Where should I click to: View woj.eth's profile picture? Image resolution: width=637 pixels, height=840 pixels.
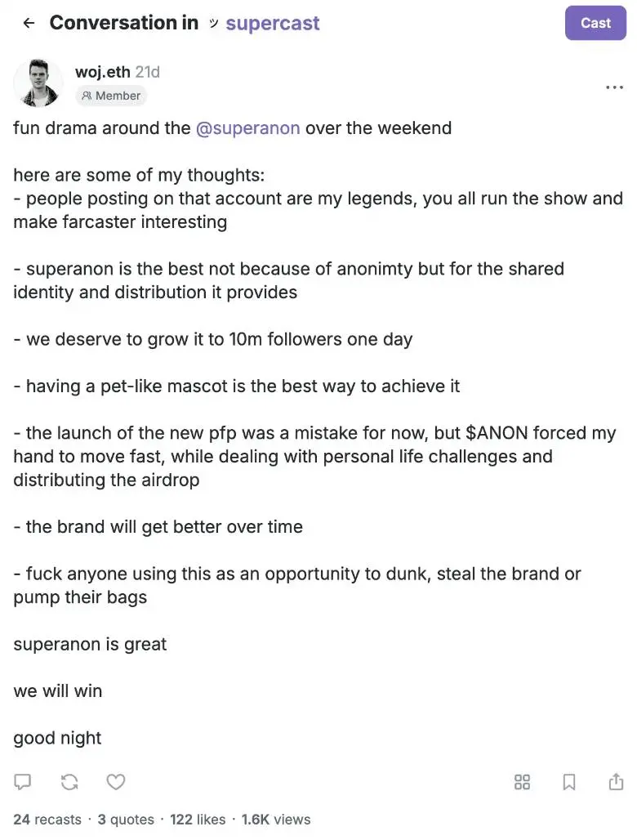click(x=38, y=83)
